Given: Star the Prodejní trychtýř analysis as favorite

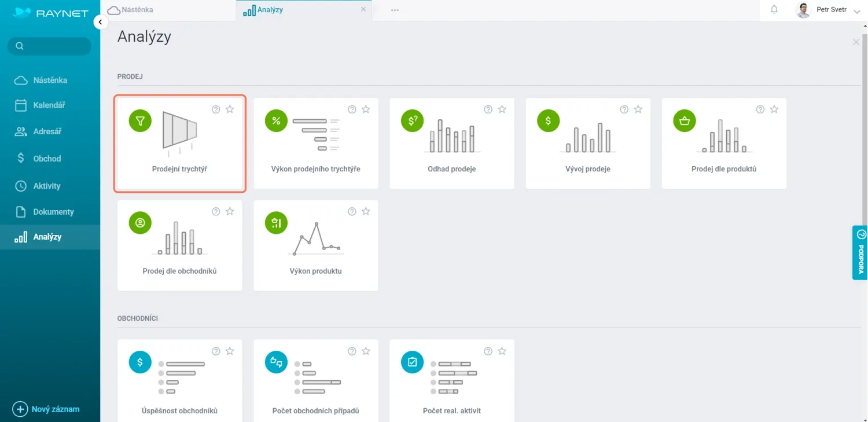Looking at the screenshot, I should (230, 109).
